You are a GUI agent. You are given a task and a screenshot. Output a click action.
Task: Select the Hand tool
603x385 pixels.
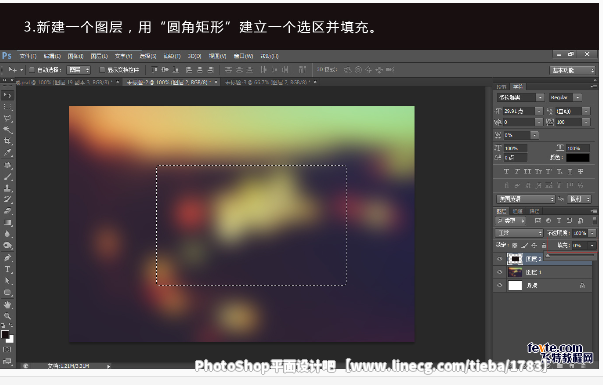point(7,305)
